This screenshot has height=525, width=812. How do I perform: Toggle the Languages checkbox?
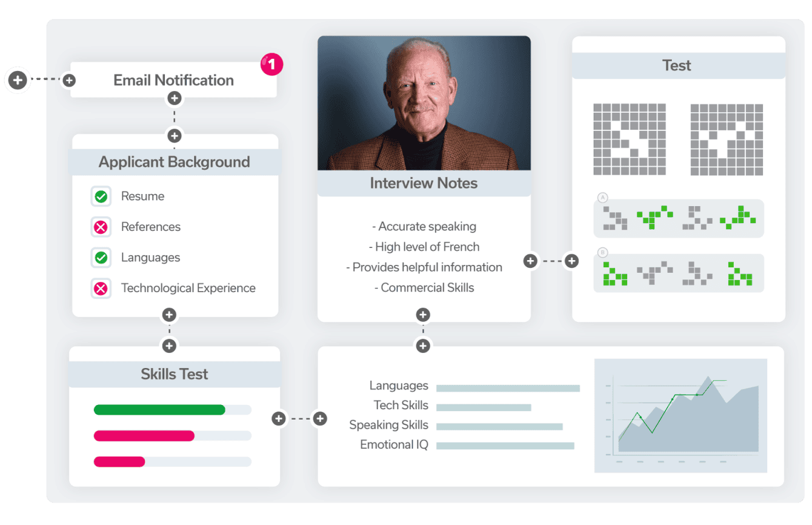tap(101, 258)
